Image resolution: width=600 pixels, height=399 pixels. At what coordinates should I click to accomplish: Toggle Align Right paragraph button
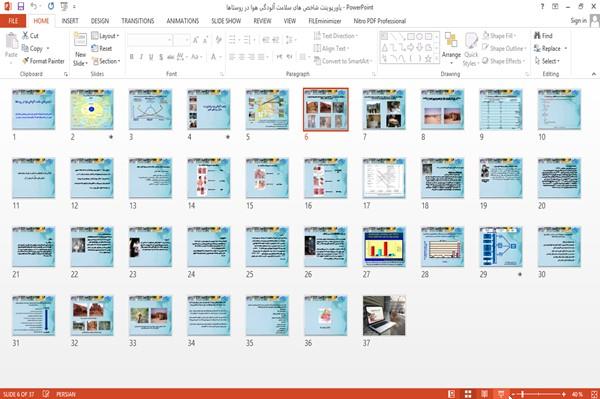click(x=251, y=57)
